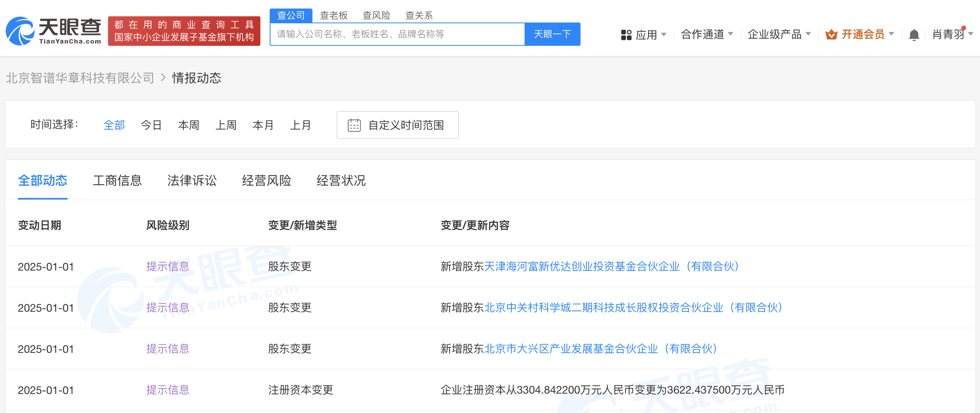
Task: Click 提示信息 in the 大兴区产业发展基金 row
Action: tap(167, 349)
